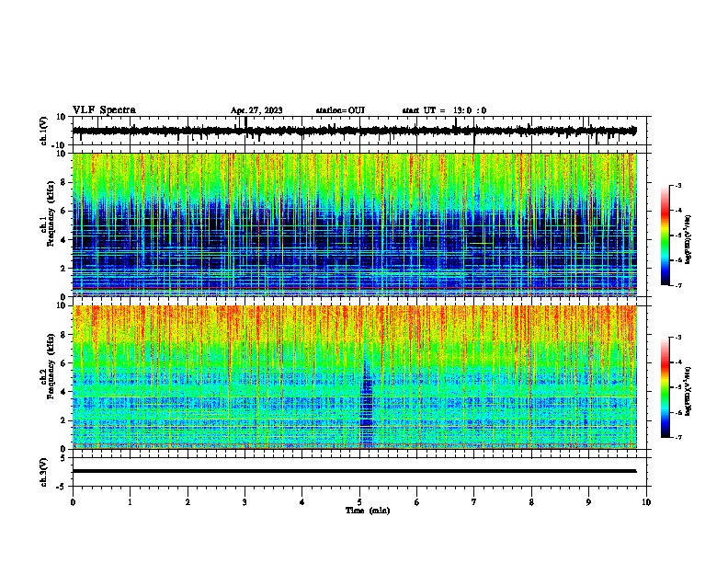Viewport: 728px width, 563px height.
Task: Click the "station=OUI" header text
Action: [340, 110]
